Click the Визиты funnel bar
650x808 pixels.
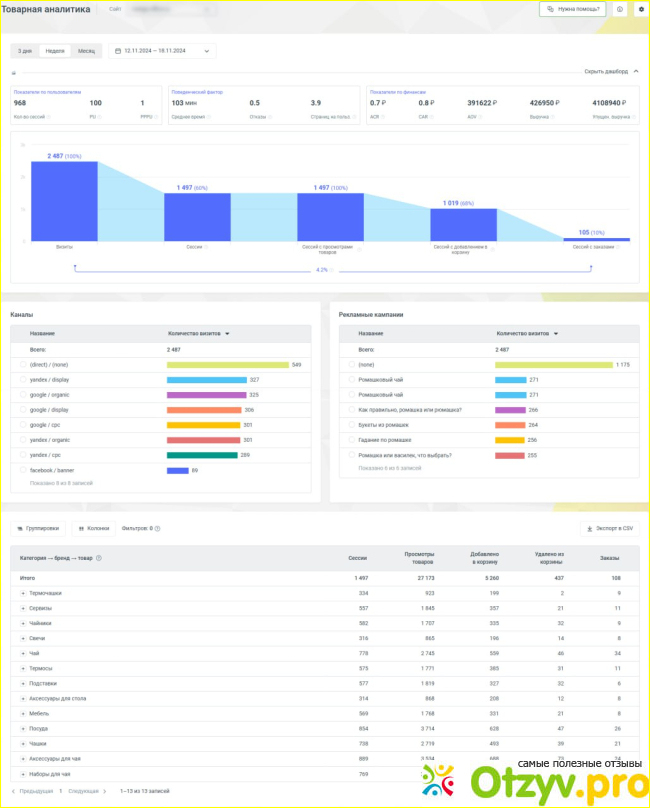(64, 200)
